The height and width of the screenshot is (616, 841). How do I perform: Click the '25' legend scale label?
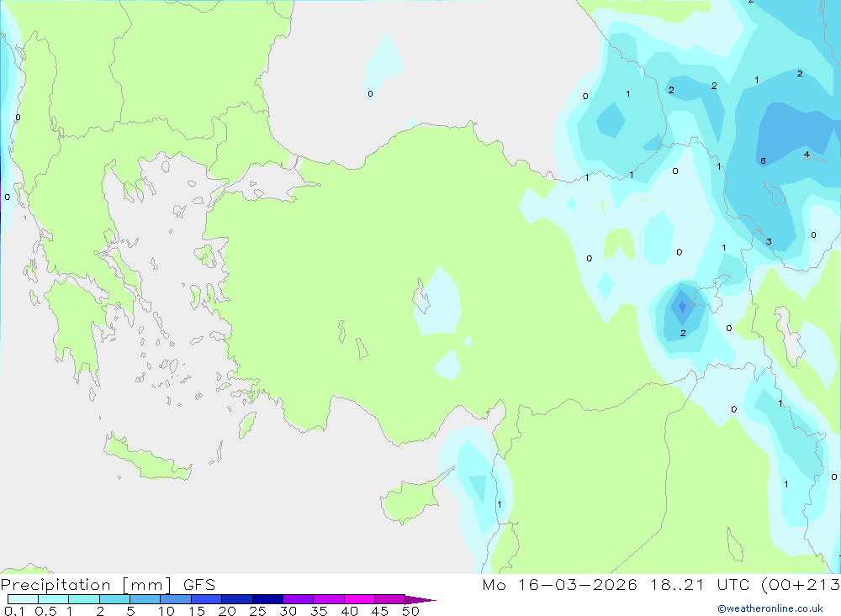coord(257,611)
